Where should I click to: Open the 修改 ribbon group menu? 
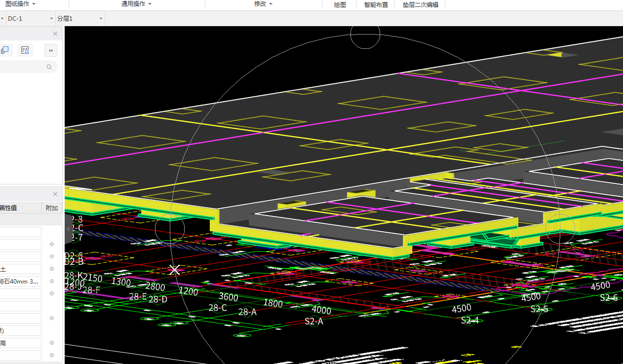263,4
